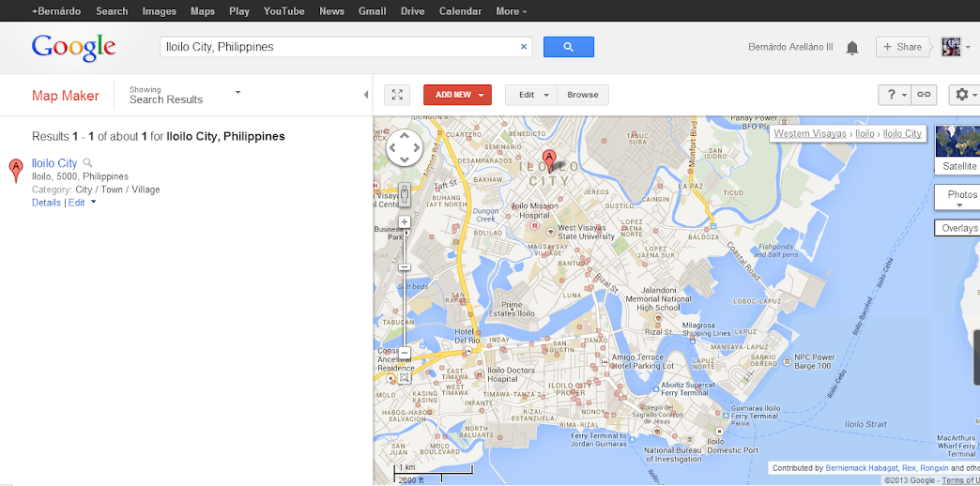Click the Iloilo breadcrumb link
This screenshot has width=980, height=486.
point(865,133)
